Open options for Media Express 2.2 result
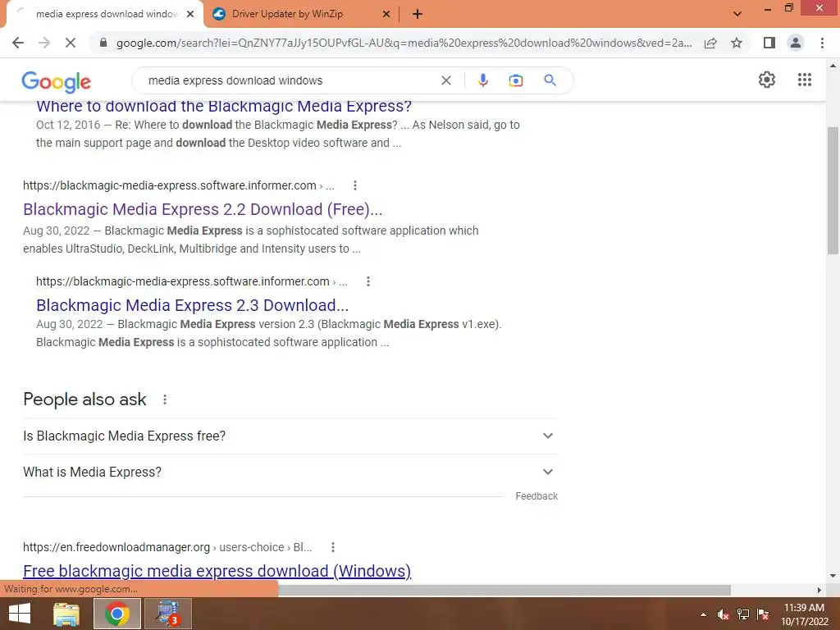 tap(354, 185)
